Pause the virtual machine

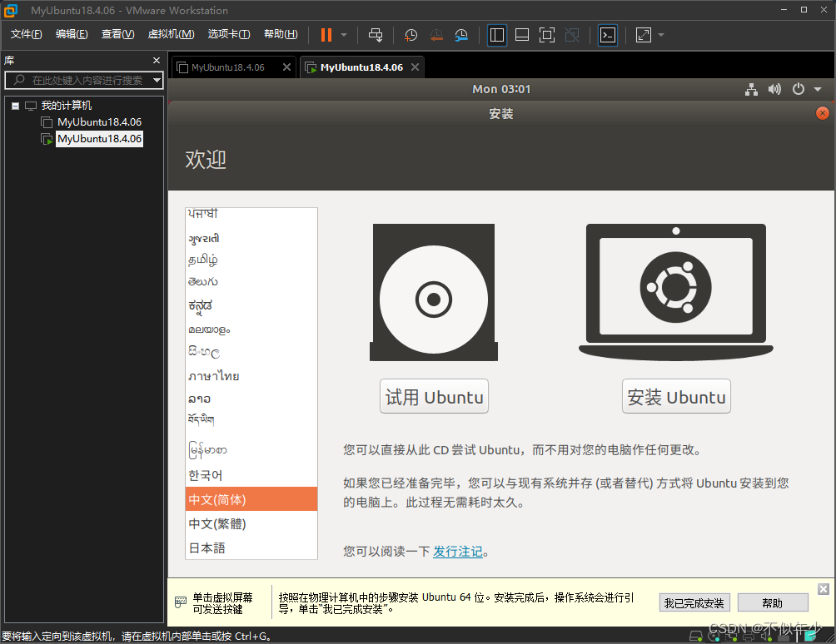[x=326, y=35]
